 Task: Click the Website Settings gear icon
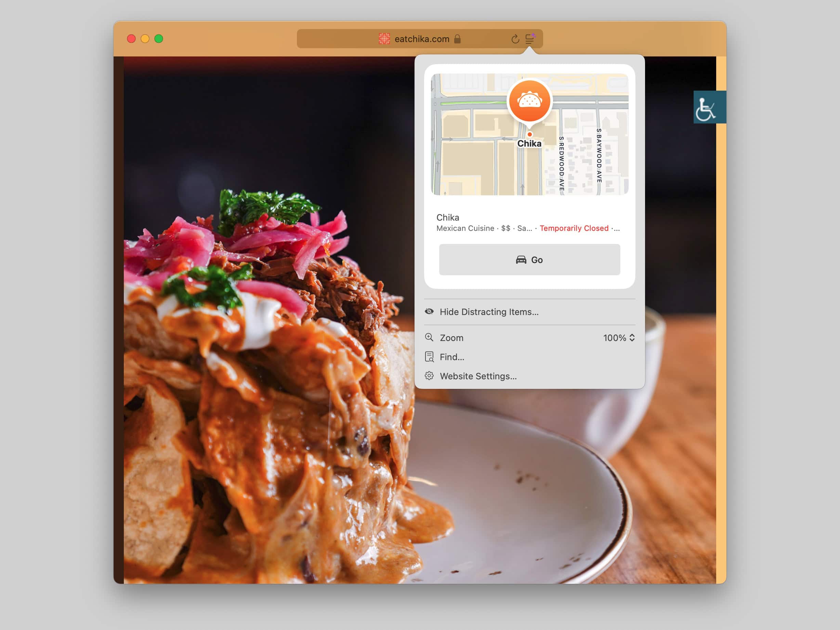(x=429, y=376)
